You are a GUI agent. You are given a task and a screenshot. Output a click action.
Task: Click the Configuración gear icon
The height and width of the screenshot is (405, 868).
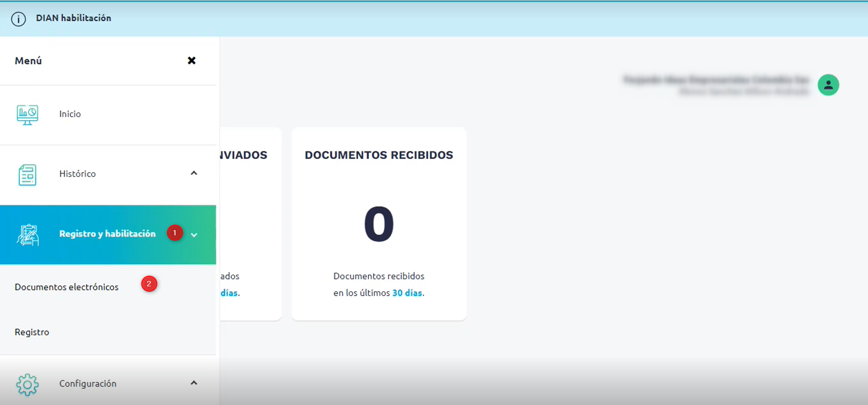tap(27, 385)
